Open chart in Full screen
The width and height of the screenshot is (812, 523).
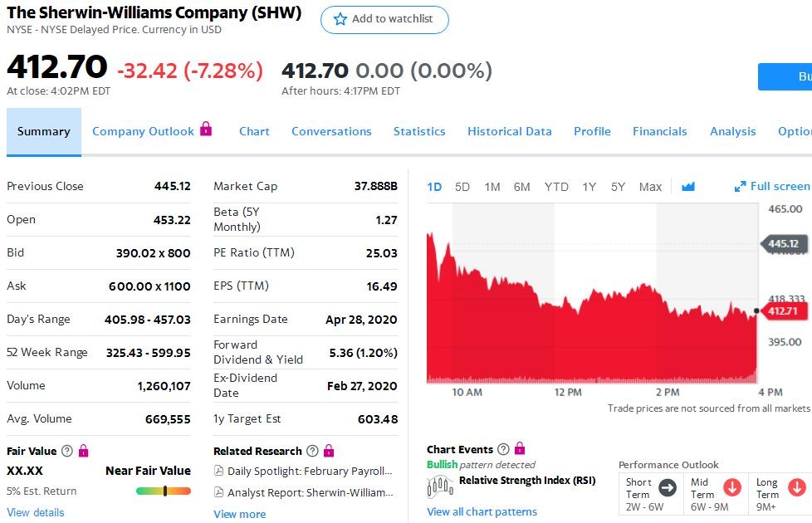[772, 187]
